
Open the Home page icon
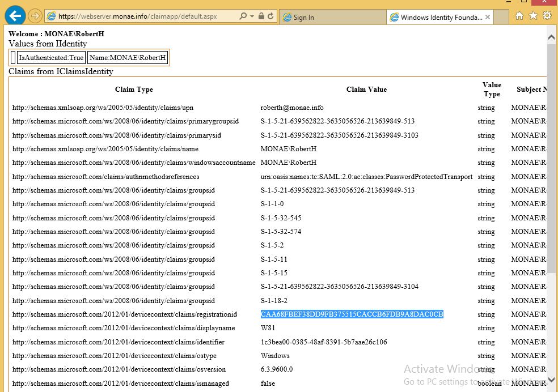(x=519, y=16)
